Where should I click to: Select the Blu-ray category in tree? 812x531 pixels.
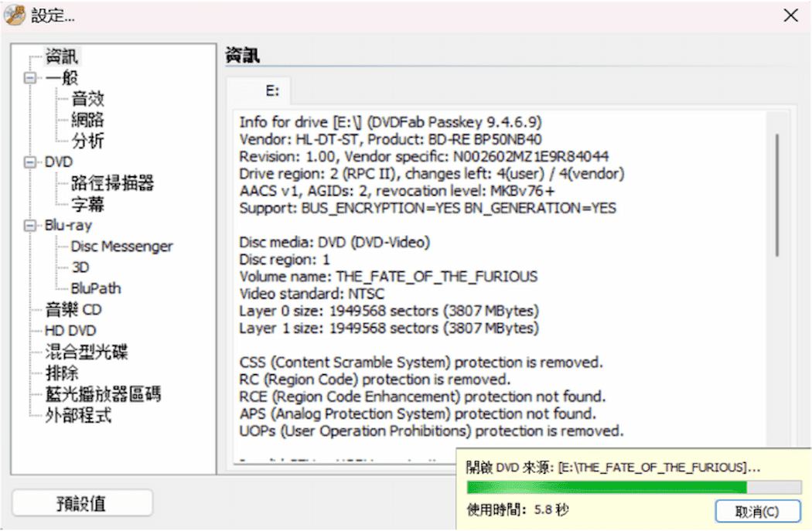point(68,225)
